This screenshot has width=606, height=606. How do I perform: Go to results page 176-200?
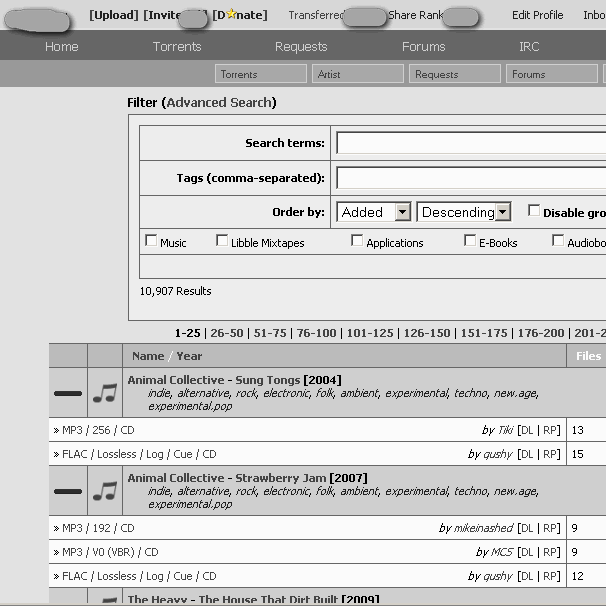click(541, 333)
